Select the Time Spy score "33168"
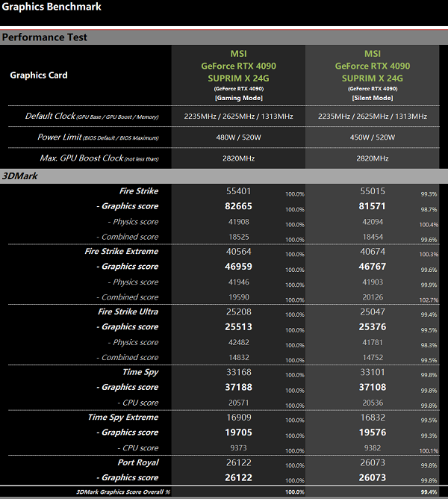The image size is (448, 499). click(x=239, y=372)
